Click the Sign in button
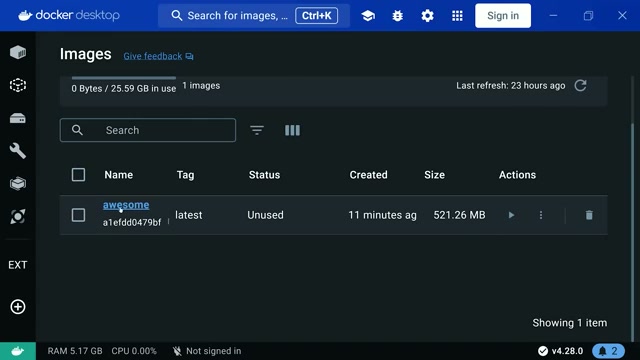Viewport: 640px width, 360px height. coord(503,16)
